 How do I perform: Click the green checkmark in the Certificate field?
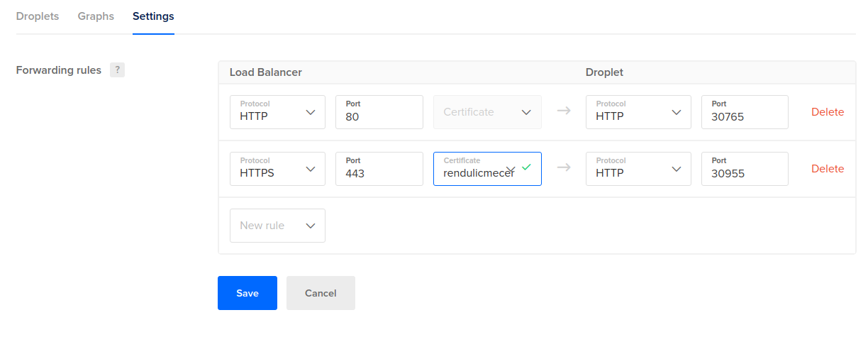(x=526, y=167)
